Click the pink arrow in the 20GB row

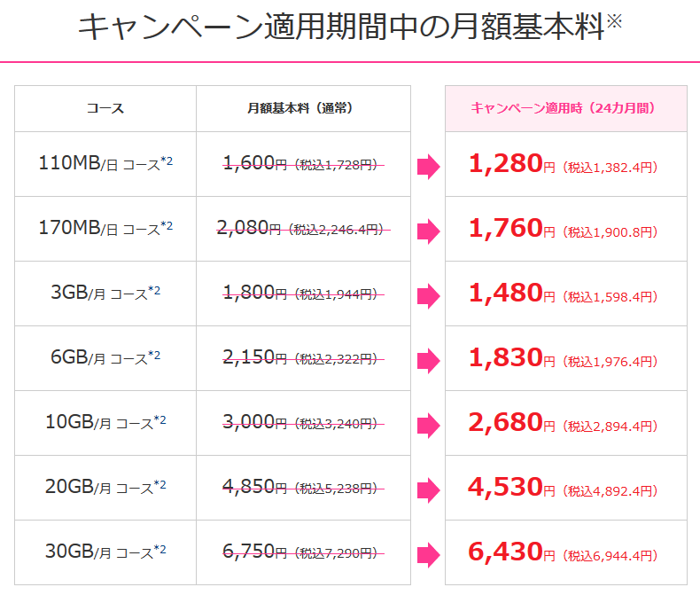[429, 490]
